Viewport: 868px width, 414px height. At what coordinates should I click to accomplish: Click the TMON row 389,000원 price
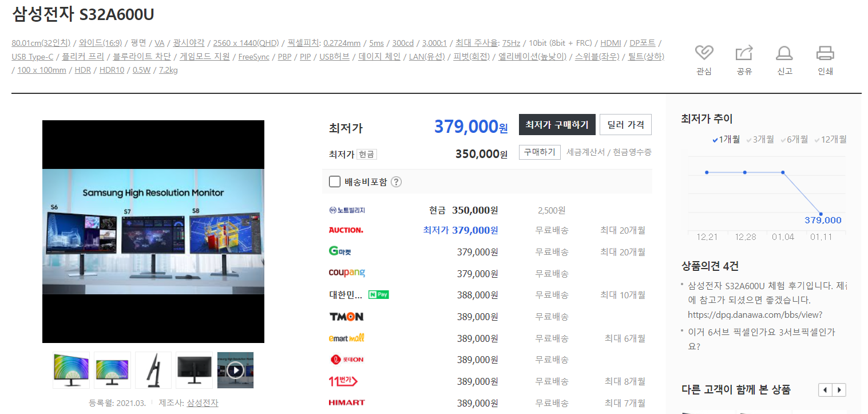coord(478,317)
